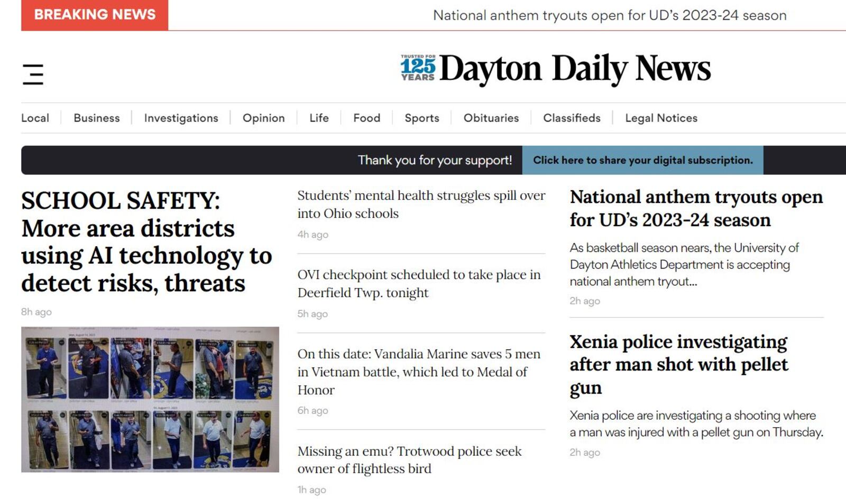Click the anthem tryouts summary paragraph

pos(684,265)
